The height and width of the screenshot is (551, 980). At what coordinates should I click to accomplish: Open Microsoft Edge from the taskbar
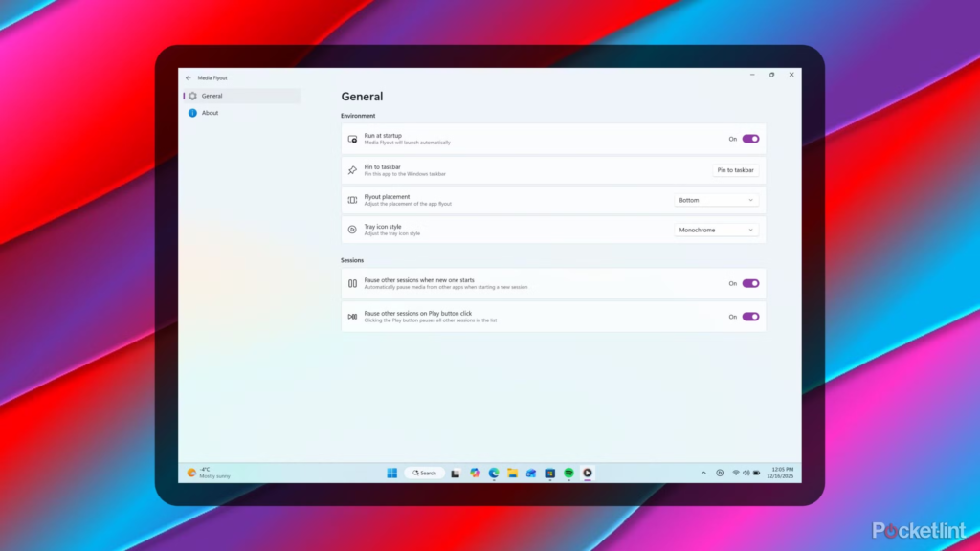(x=494, y=473)
